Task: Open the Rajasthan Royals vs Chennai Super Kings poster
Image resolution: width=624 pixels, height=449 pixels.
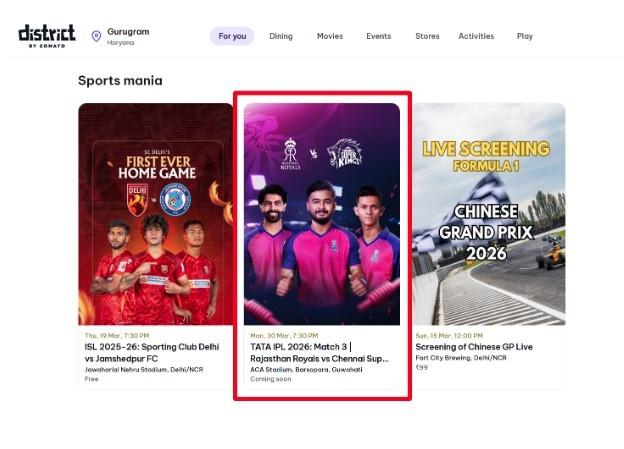Action: (x=322, y=214)
